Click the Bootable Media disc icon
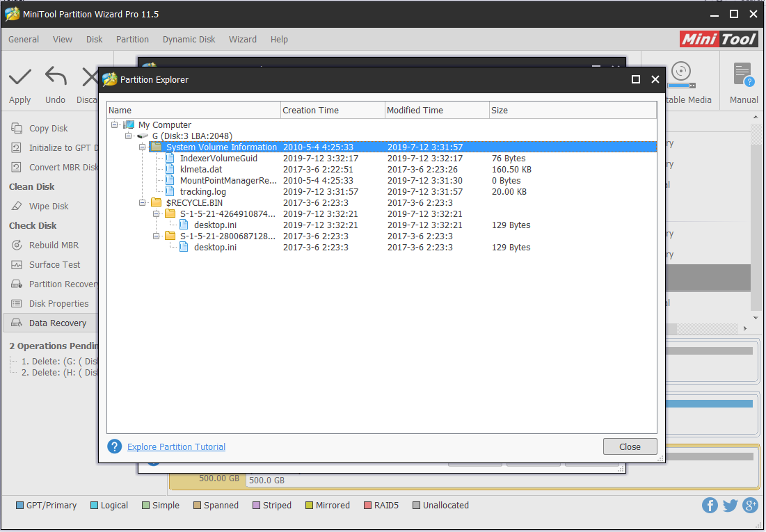 tap(681, 74)
